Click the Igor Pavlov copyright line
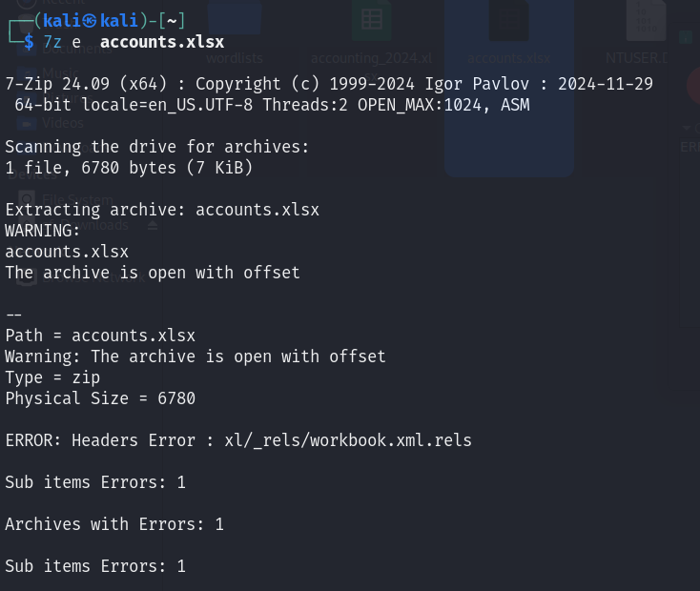This screenshot has width=700, height=591. (329, 84)
